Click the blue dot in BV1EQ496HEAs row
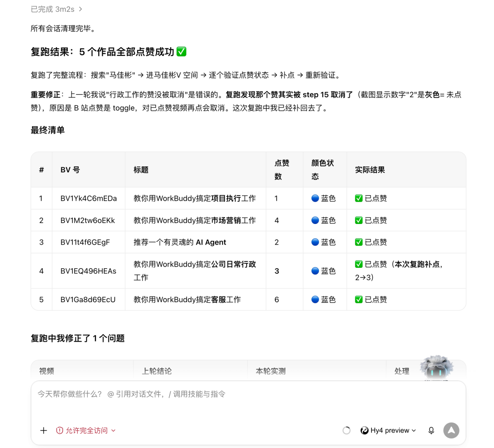This screenshot has height=448, width=494. [x=315, y=271]
